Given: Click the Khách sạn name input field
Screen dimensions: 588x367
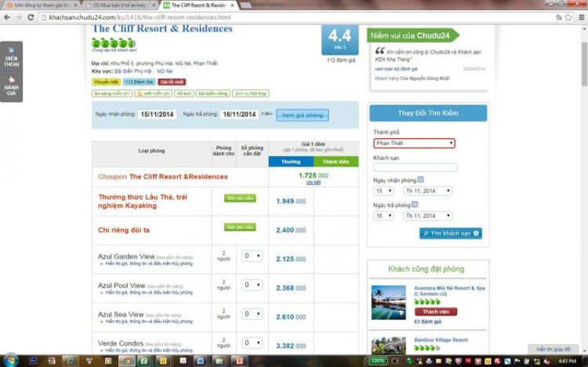Looking at the screenshot, I should click(x=415, y=167).
